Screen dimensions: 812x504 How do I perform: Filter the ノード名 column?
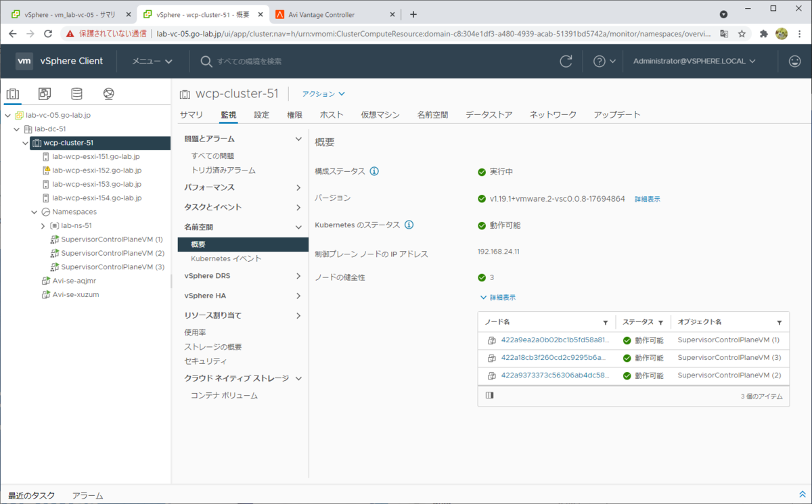point(606,323)
